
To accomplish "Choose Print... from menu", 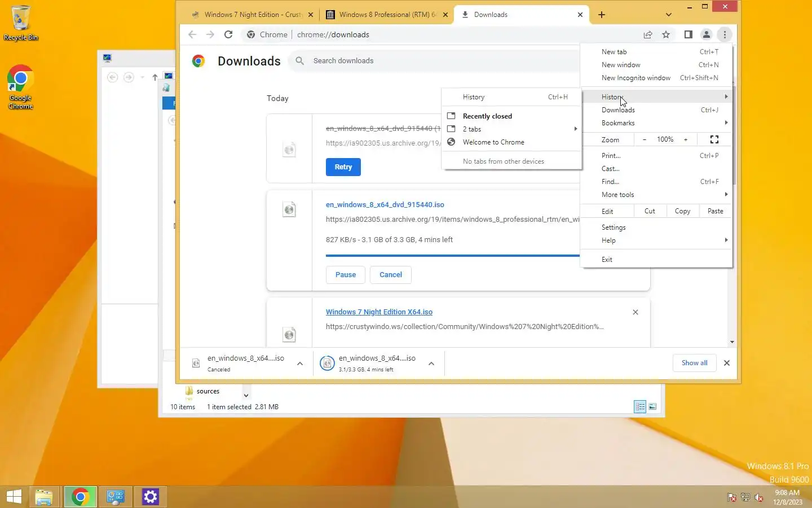I will (656, 156).
